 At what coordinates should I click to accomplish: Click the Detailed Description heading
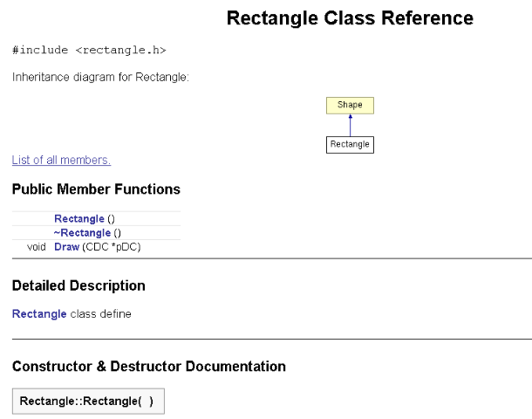coord(78,285)
